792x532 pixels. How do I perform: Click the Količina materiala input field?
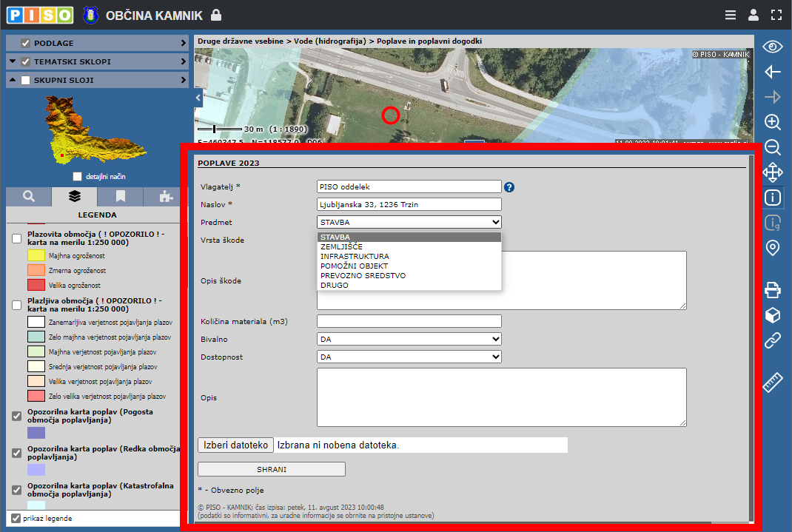tap(409, 321)
